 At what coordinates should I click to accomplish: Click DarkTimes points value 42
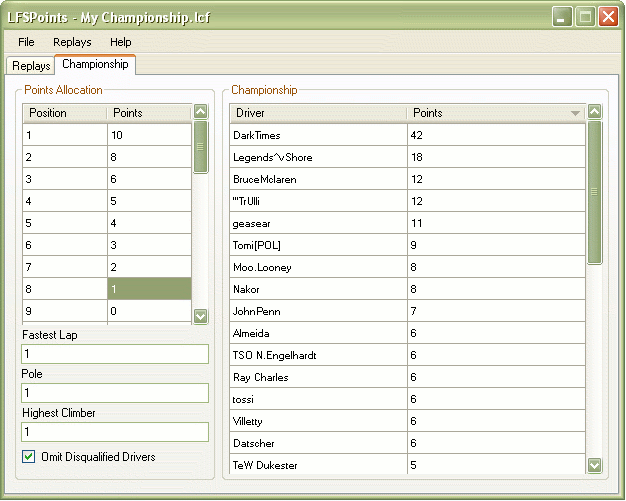[x=496, y=135]
